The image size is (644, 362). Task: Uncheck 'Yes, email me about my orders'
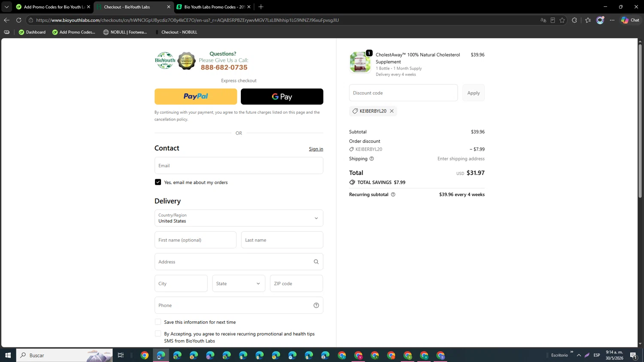tap(158, 182)
